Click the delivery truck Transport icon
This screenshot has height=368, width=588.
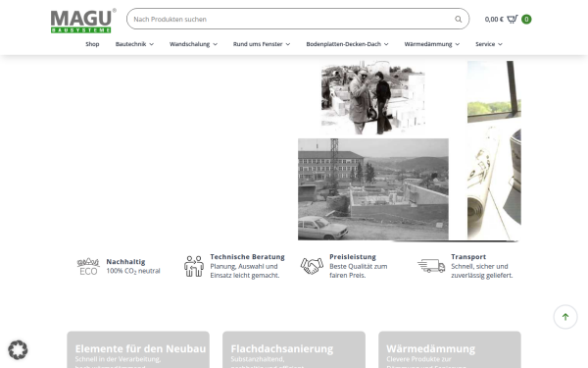pyautogui.click(x=431, y=266)
